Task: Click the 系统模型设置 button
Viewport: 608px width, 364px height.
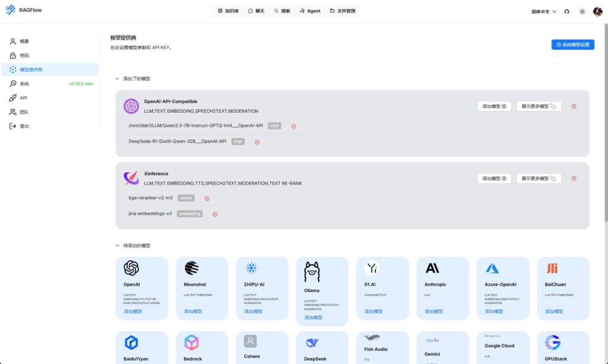Action: click(x=573, y=45)
